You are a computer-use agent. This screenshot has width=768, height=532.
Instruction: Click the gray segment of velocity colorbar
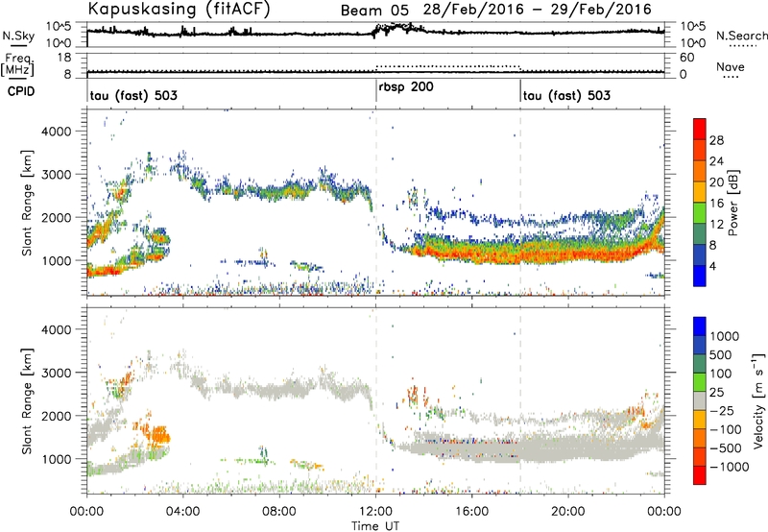click(700, 400)
